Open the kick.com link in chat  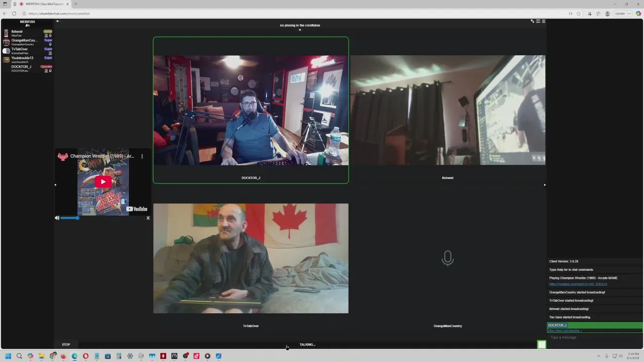tap(565, 331)
